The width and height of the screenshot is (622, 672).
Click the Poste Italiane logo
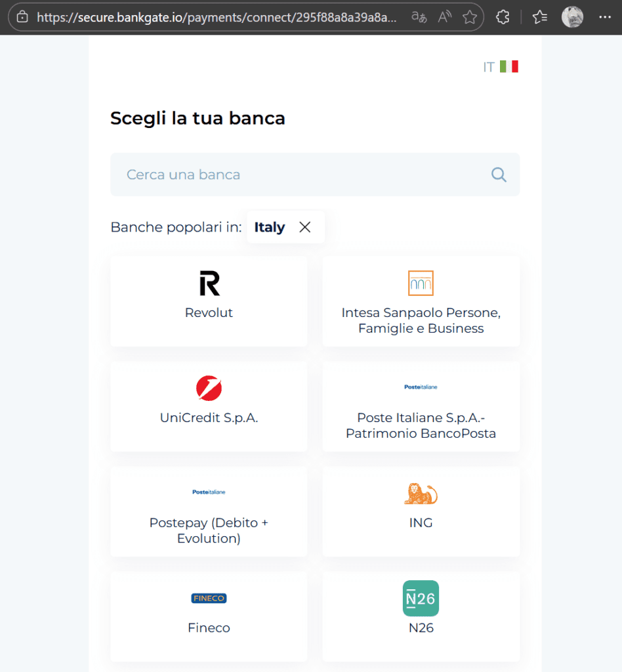pyautogui.click(x=421, y=387)
